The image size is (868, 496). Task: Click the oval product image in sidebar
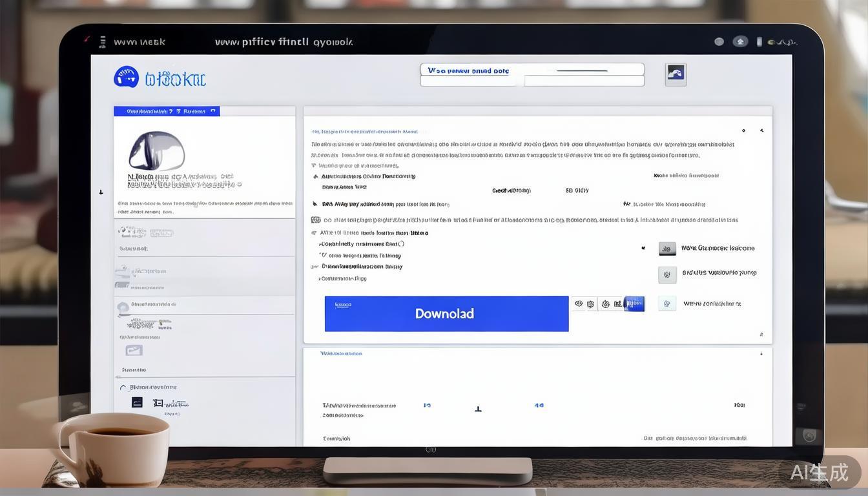156,151
